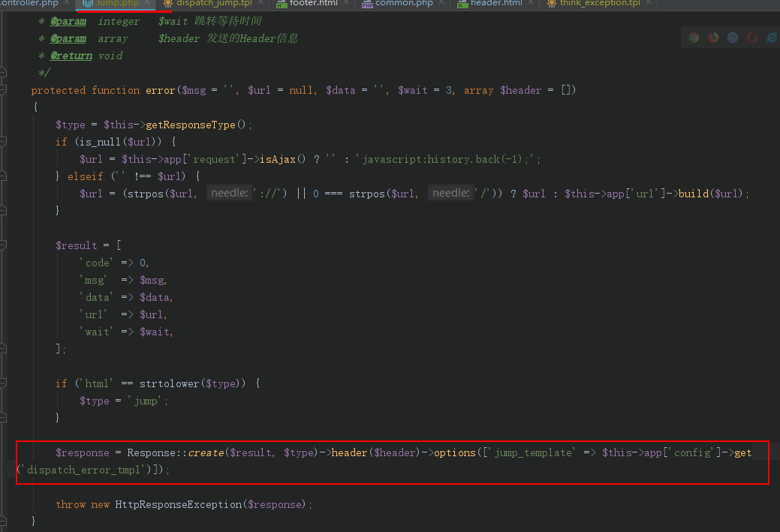The width and height of the screenshot is (780, 532).
Task: Click the needle: hint before '://'
Action: pos(229,193)
